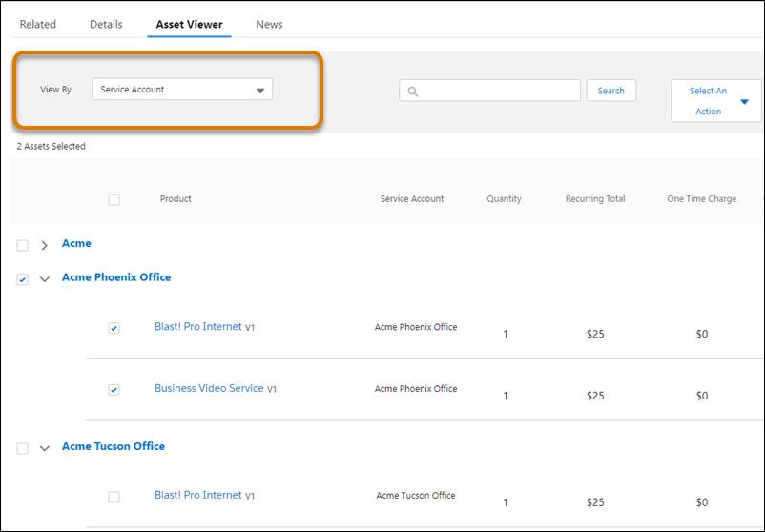Switch to the Related tab
Viewport: 765px width, 532px height.
37,25
